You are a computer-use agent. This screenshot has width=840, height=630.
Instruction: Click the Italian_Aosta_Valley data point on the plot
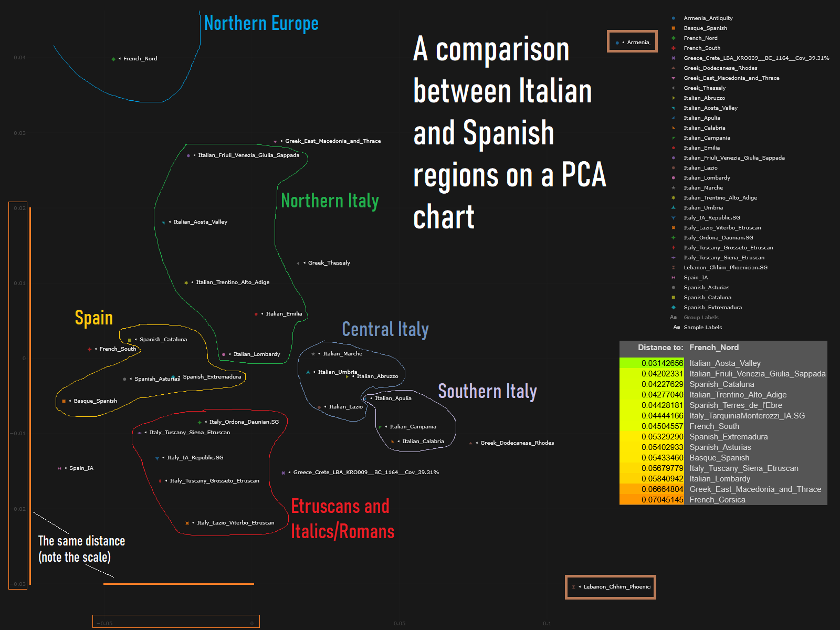tap(163, 223)
